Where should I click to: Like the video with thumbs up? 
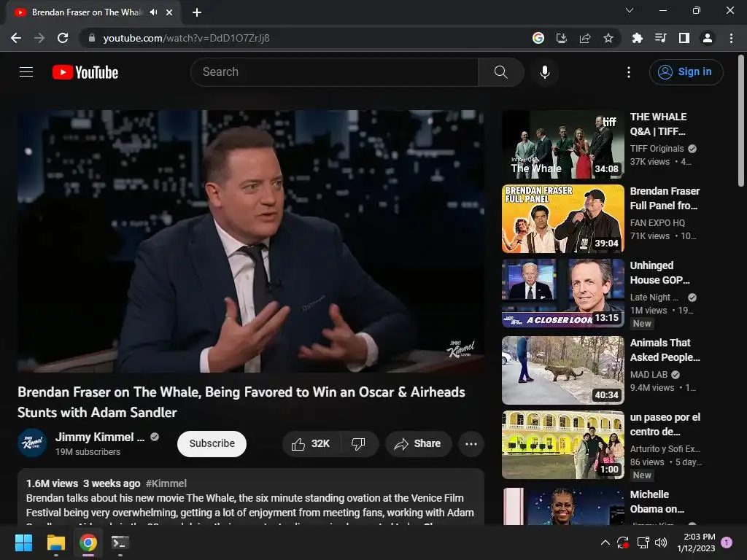tap(311, 444)
